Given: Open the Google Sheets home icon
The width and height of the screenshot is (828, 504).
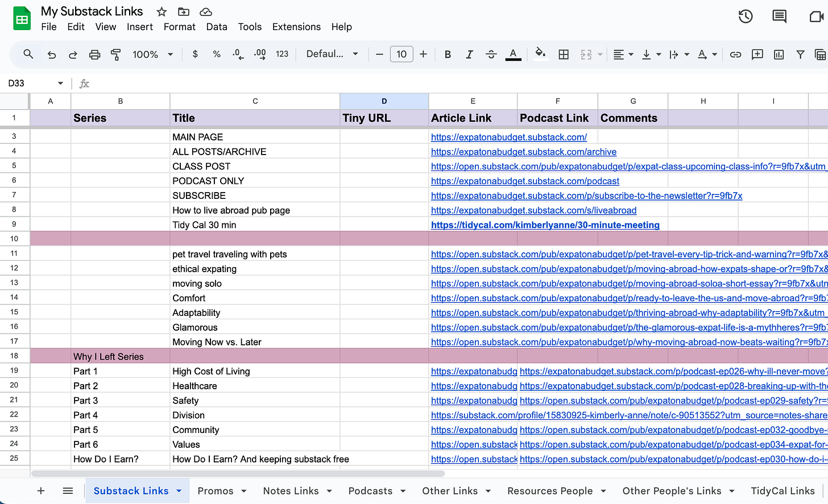Looking at the screenshot, I should pyautogui.click(x=22, y=19).
